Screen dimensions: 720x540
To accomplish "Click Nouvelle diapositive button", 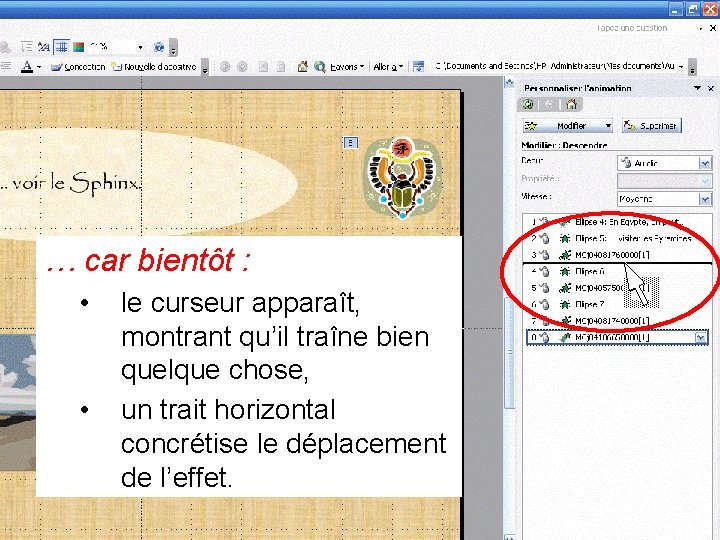I will (x=154, y=67).
